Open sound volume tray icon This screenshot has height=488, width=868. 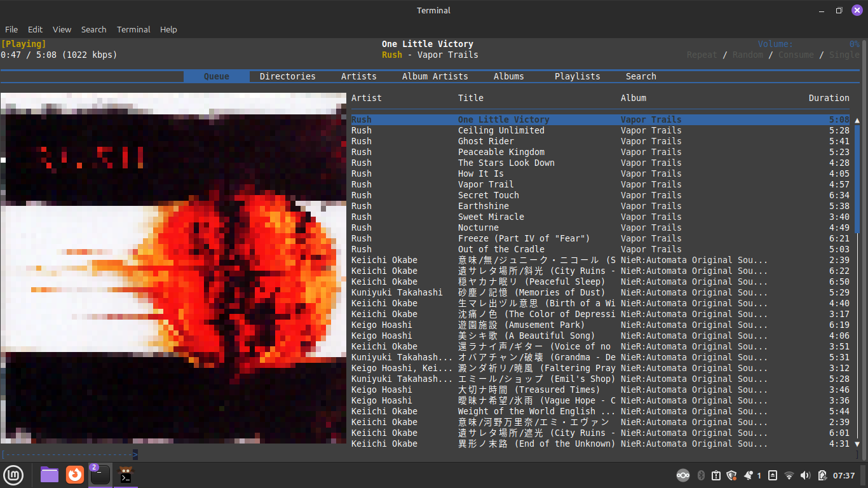click(x=806, y=475)
